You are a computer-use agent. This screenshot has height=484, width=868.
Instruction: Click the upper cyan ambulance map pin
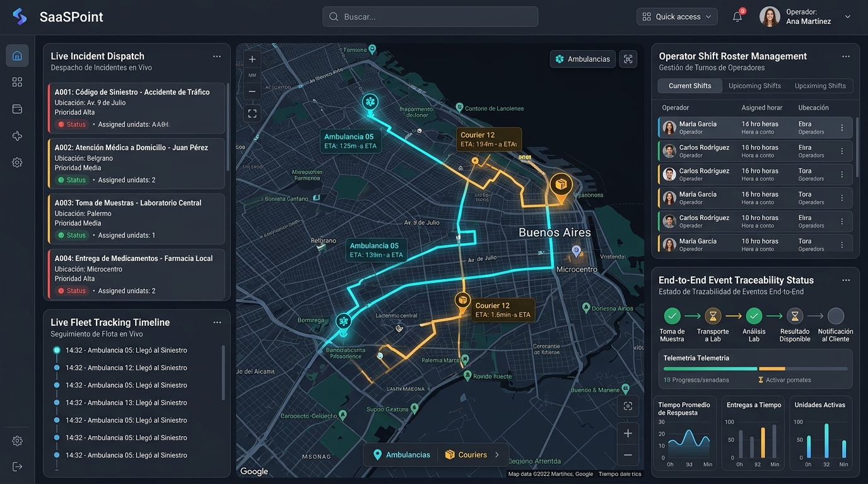pos(370,103)
